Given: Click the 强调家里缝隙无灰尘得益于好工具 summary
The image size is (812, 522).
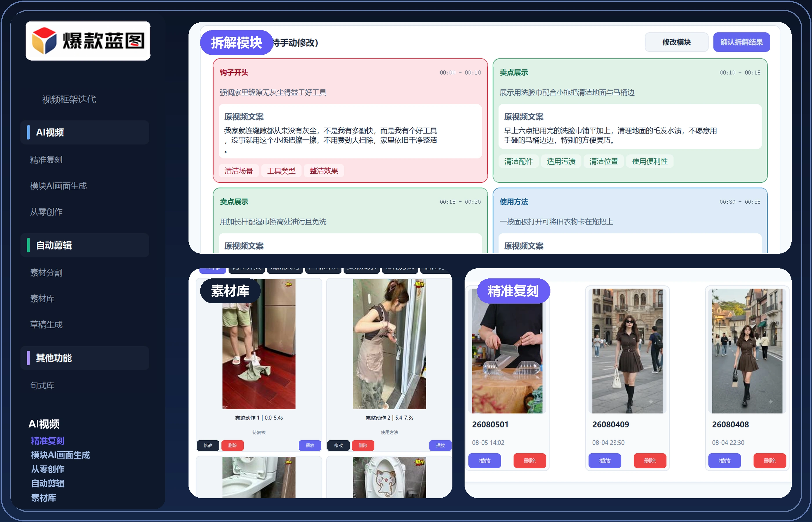Looking at the screenshot, I should [x=273, y=93].
